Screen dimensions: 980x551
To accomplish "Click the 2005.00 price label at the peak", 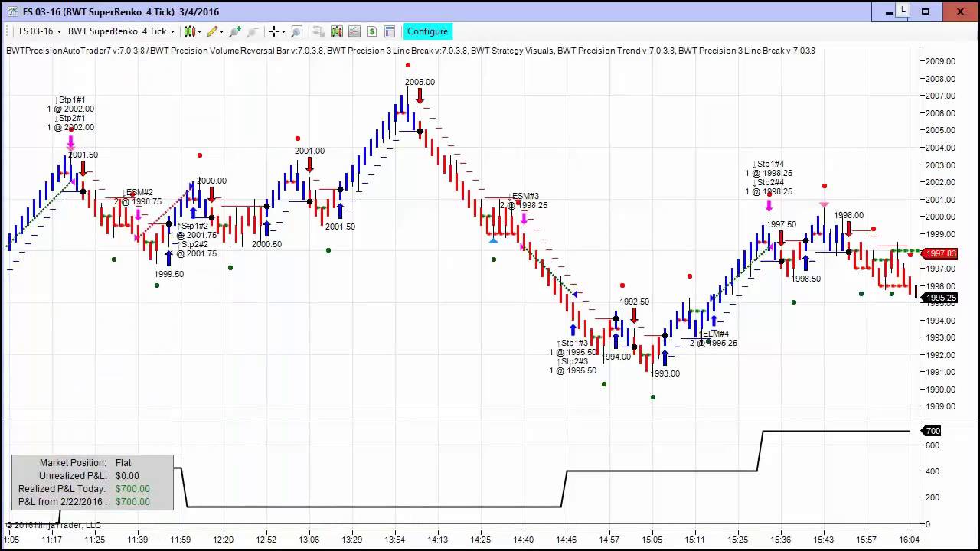I will click(x=420, y=82).
